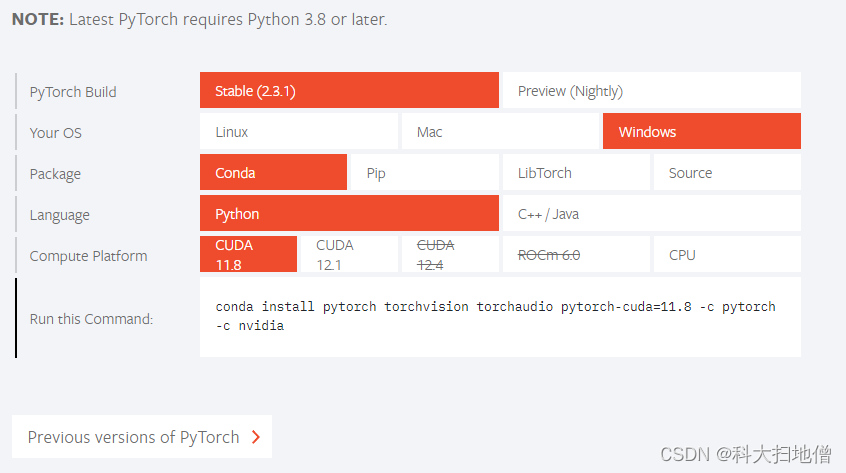
Task: Open Previous versions of PyTorch link
Action: tap(142, 436)
